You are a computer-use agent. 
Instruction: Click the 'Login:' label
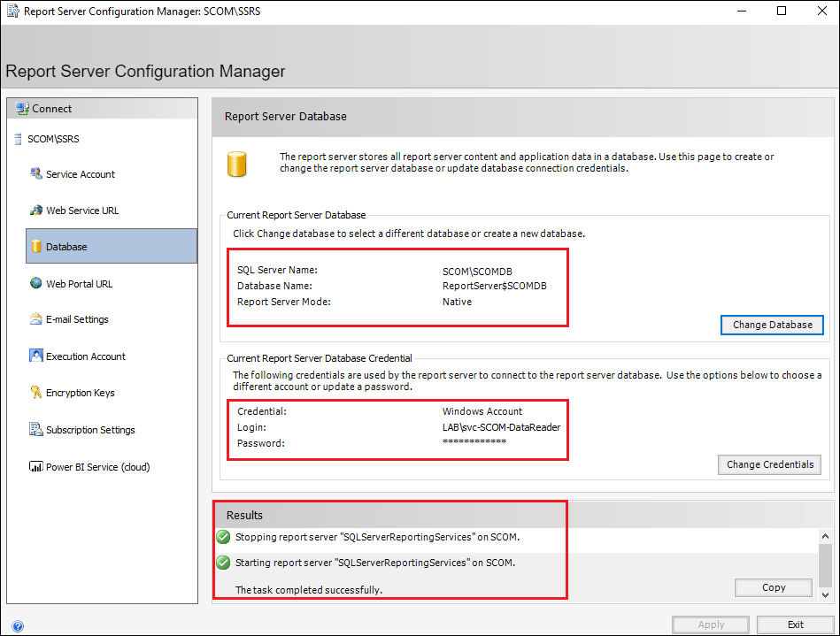pos(251,427)
